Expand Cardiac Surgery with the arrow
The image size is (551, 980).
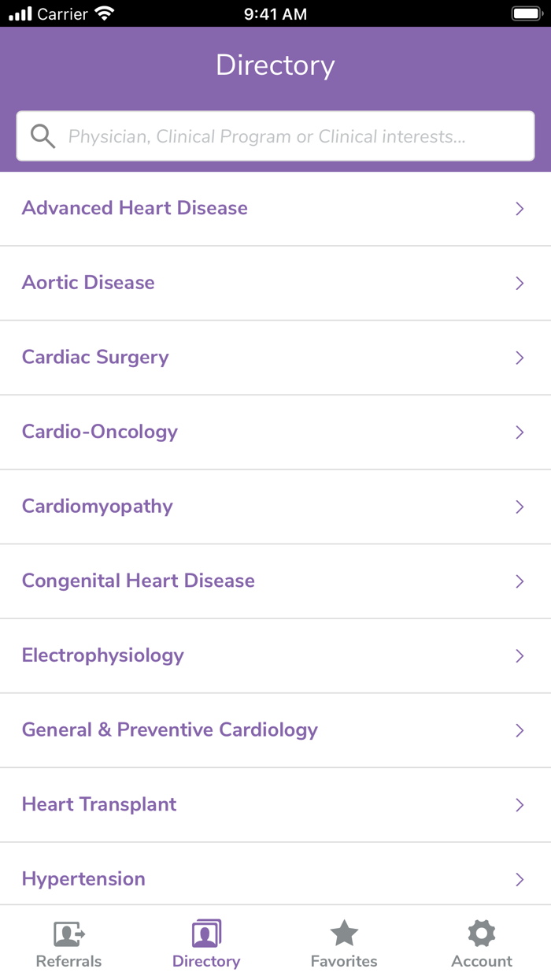click(520, 358)
